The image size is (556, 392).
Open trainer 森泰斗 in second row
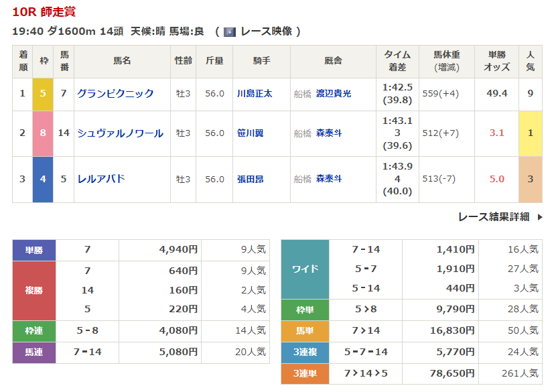(329, 133)
